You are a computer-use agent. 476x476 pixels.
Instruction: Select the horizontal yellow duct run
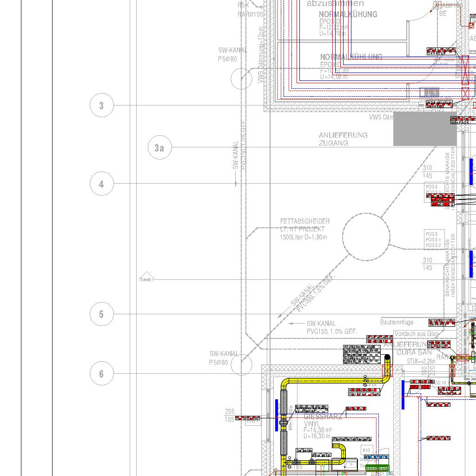336,381
